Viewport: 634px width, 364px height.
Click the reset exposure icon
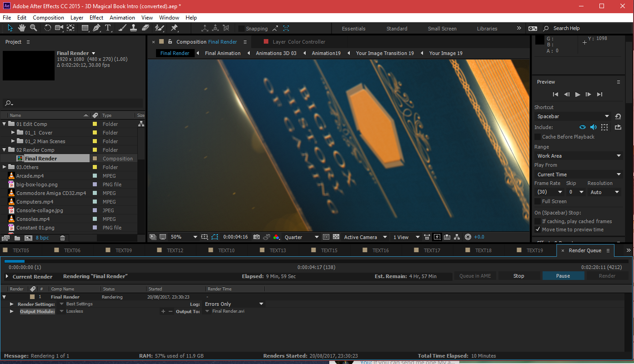pyautogui.click(x=468, y=237)
